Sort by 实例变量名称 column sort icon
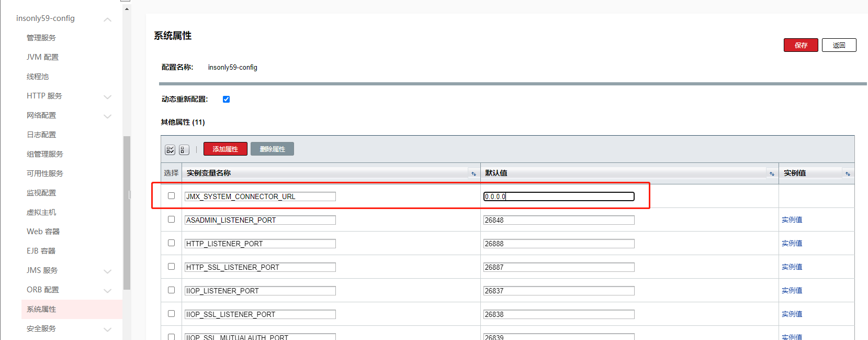This screenshot has height=340, width=868. point(474,174)
